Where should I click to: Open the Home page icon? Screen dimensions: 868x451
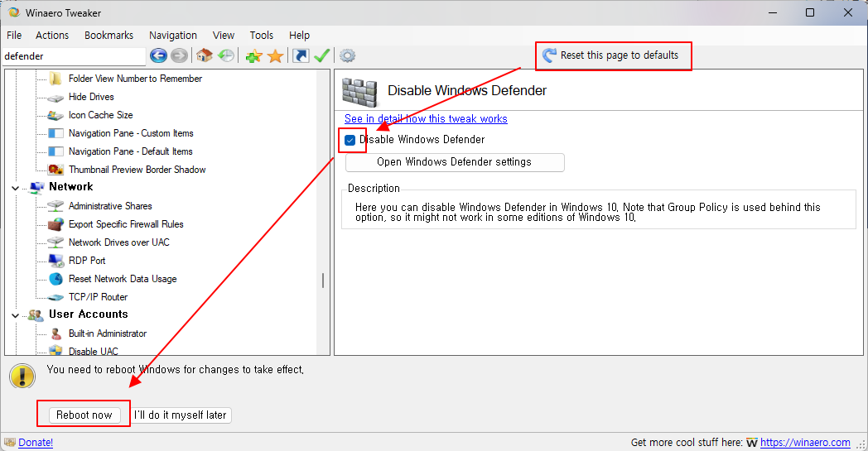(x=205, y=55)
